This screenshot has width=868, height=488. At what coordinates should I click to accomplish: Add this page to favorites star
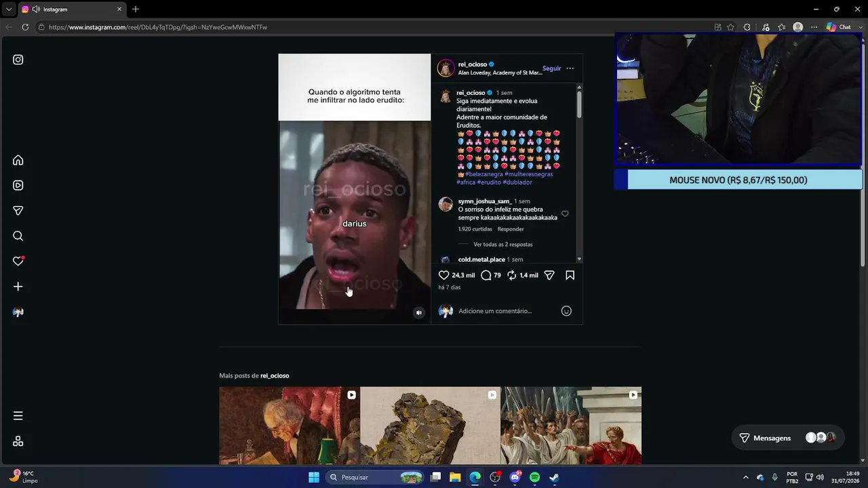(x=730, y=27)
